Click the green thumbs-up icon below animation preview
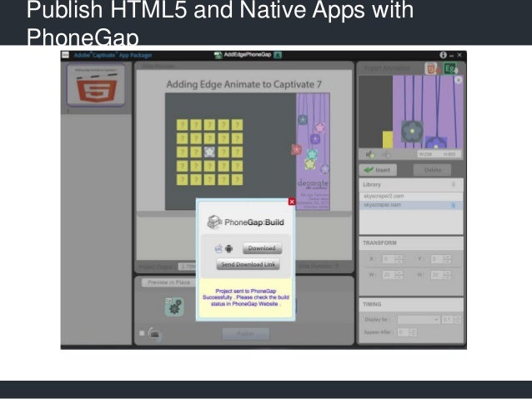Viewport: 532px width, 399px height. tap(370, 154)
